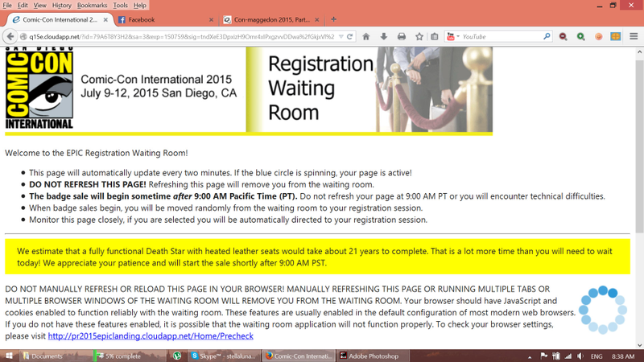Open the 5% complete transfer window
This screenshot has height=362, width=644.
click(x=130, y=356)
